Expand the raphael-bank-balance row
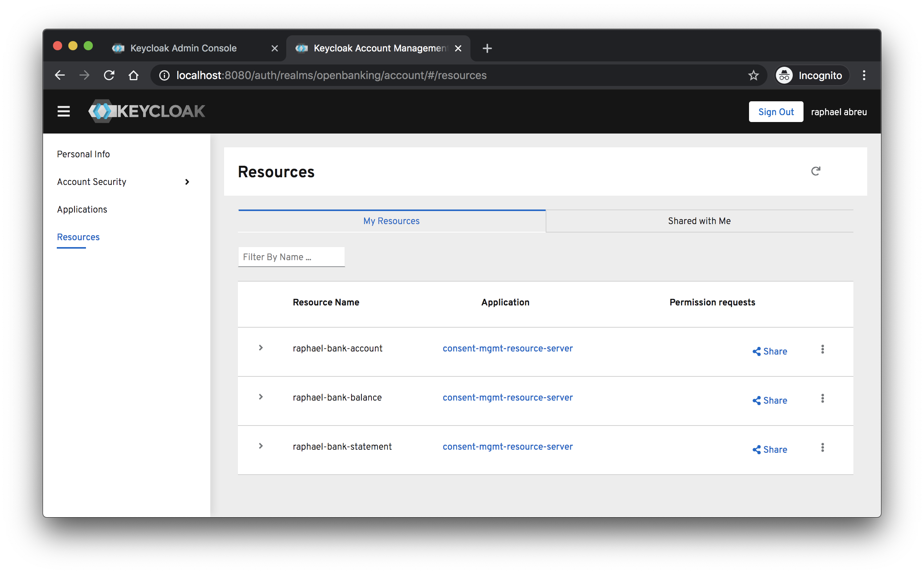 pyautogui.click(x=261, y=397)
